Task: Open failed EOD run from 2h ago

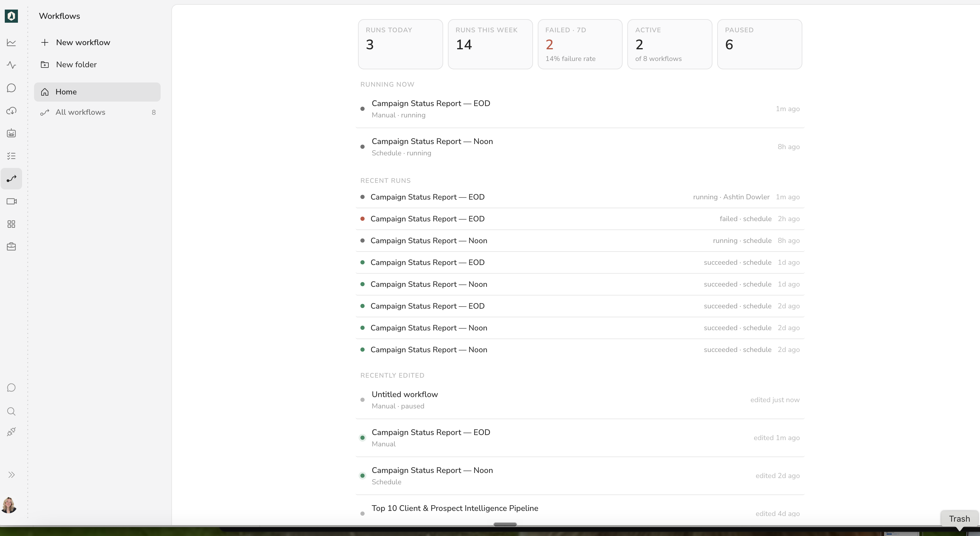Action: 580,219
